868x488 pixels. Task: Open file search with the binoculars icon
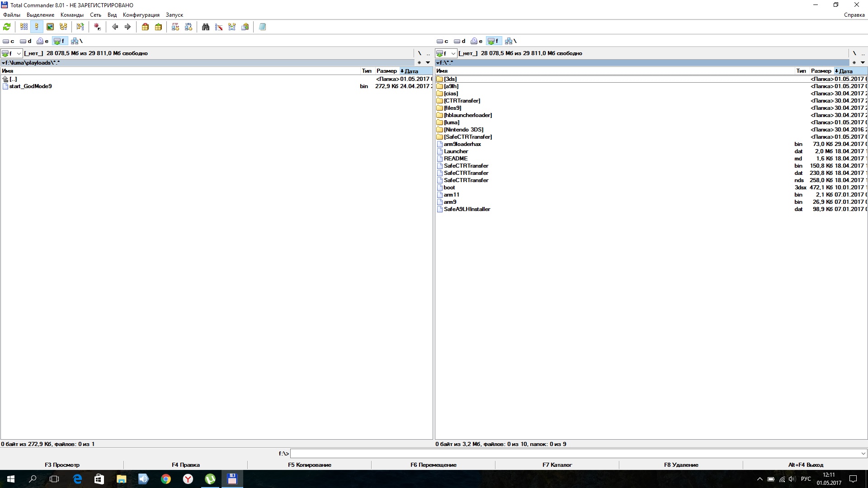[206, 27]
